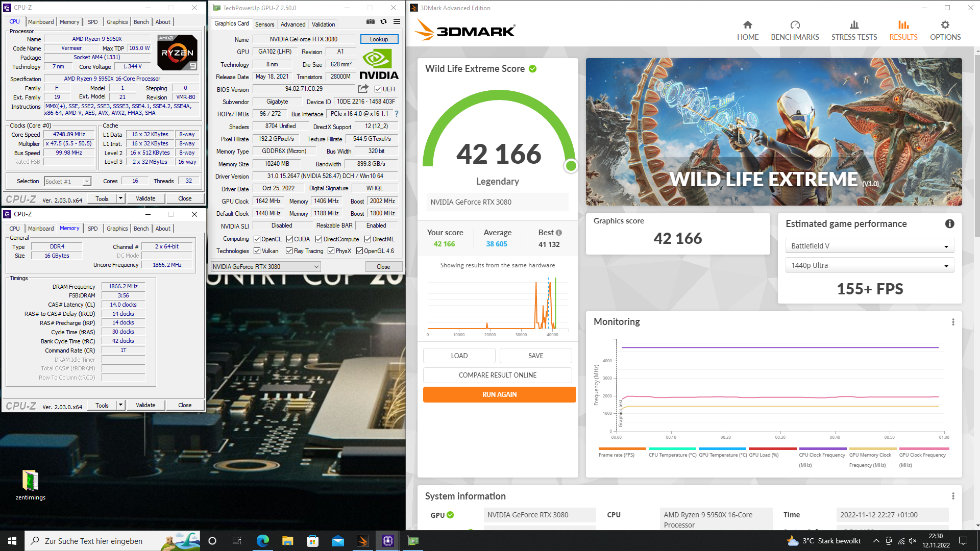
Task: Open the Socket #1 selection dropdown
Action: tap(67, 182)
